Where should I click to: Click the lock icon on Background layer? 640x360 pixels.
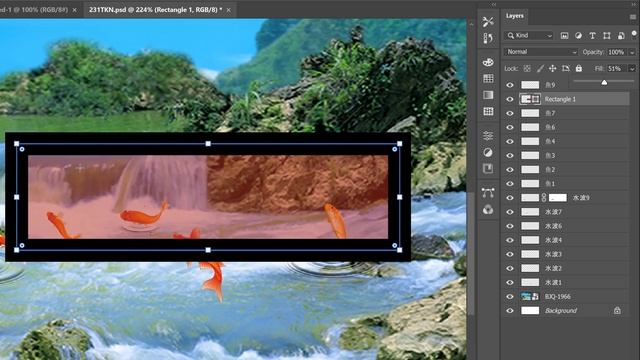617,311
